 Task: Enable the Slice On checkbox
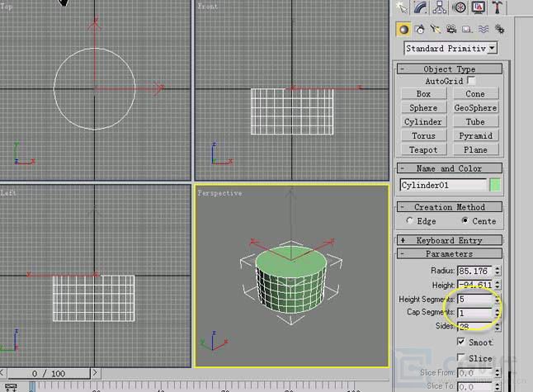[x=461, y=357]
